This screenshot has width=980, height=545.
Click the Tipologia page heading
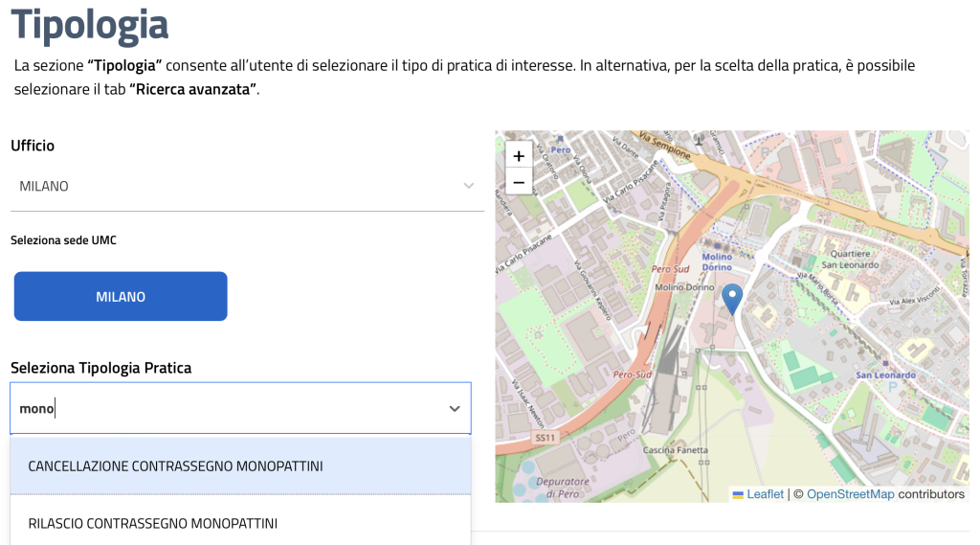pyautogui.click(x=90, y=25)
